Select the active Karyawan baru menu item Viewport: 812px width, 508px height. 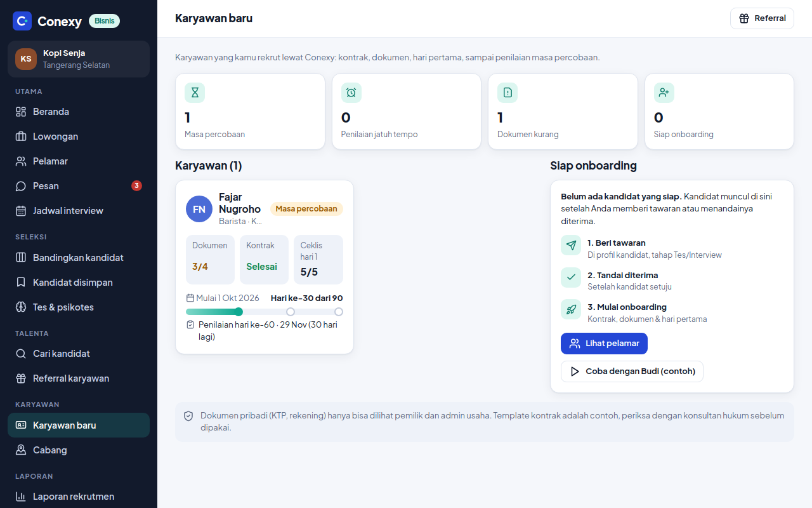[79, 425]
